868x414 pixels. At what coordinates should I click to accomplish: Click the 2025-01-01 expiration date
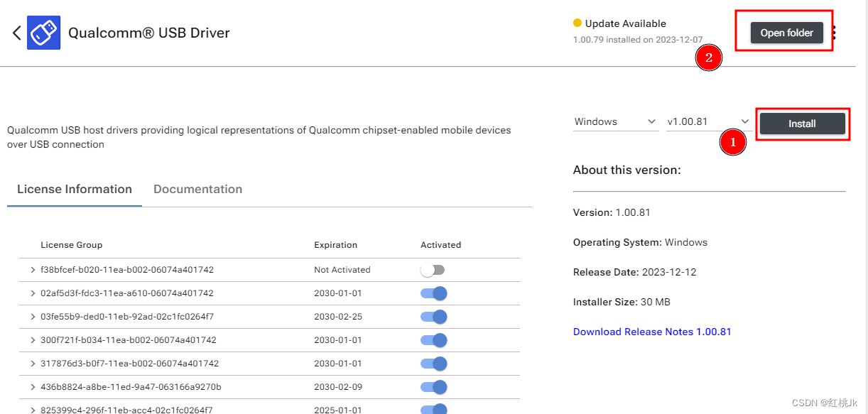(338, 410)
